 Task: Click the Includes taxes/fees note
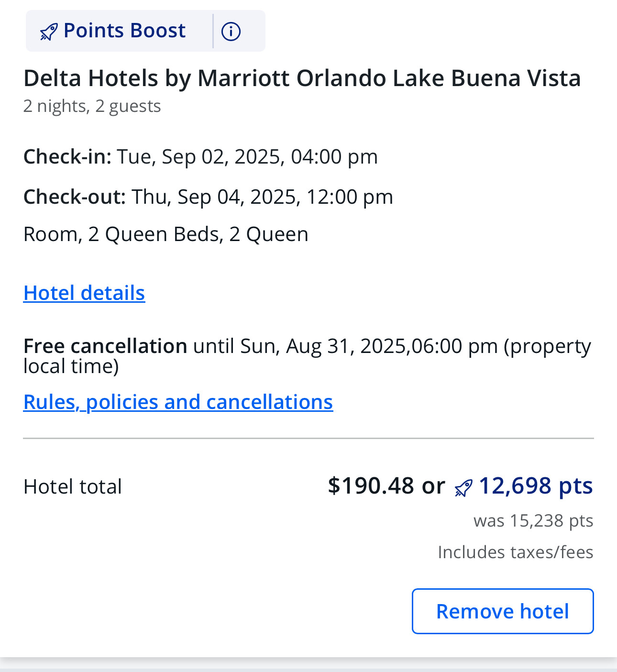[x=515, y=552]
